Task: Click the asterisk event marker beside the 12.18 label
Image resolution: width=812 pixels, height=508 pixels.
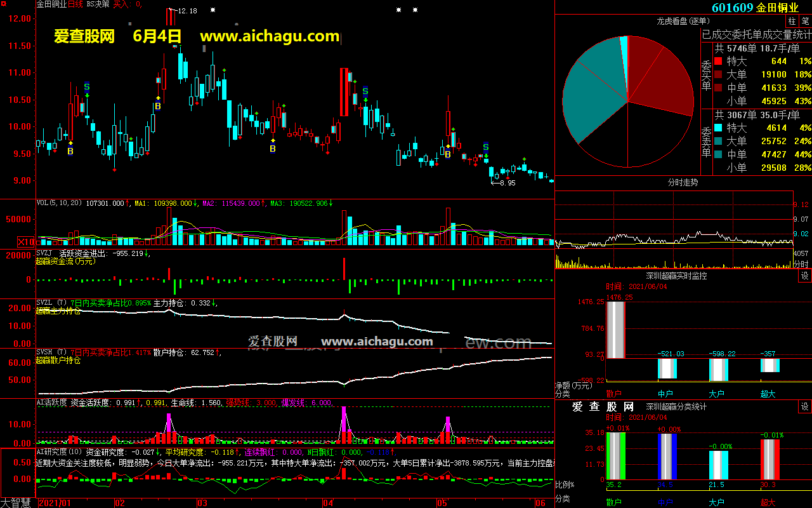Action: coord(213,10)
